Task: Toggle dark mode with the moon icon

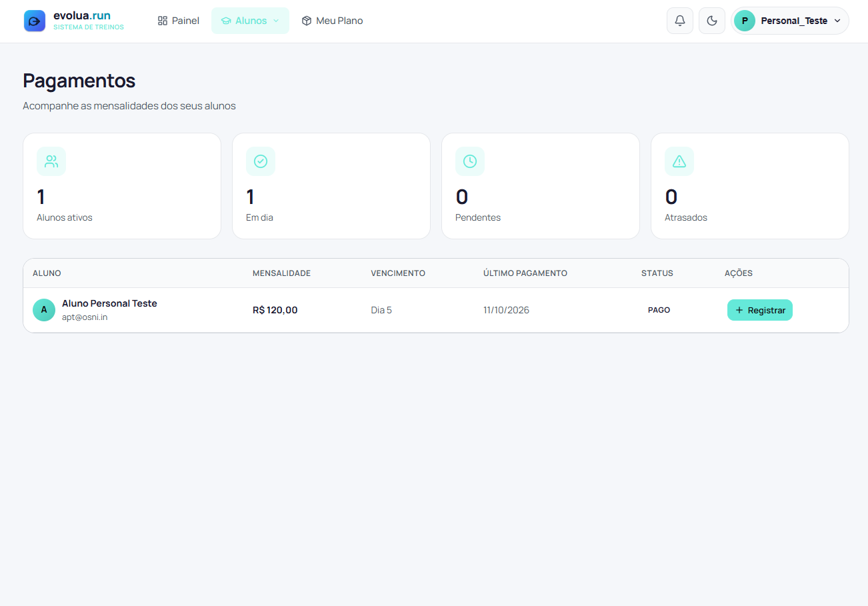Action: (x=712, y=21)
